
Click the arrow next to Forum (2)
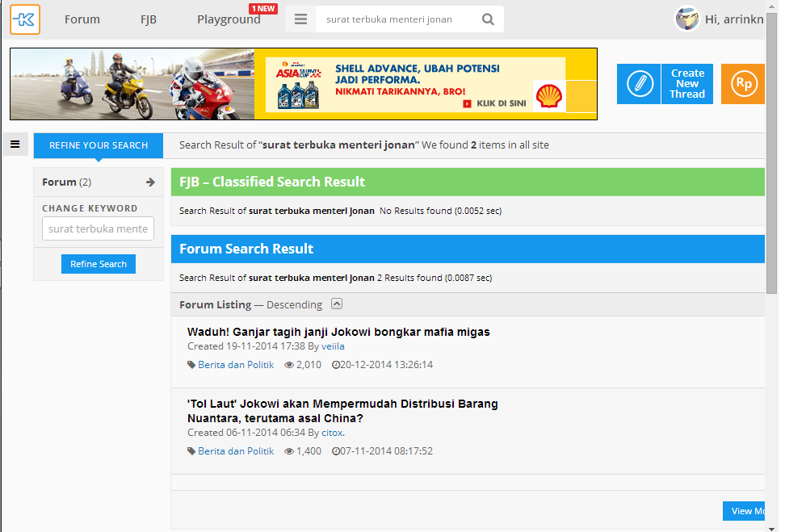point(150,182)
